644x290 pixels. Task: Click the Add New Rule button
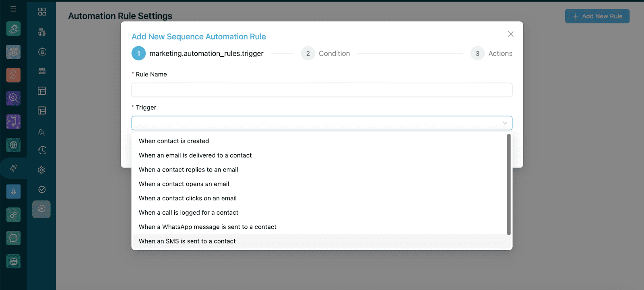point(597,16)
